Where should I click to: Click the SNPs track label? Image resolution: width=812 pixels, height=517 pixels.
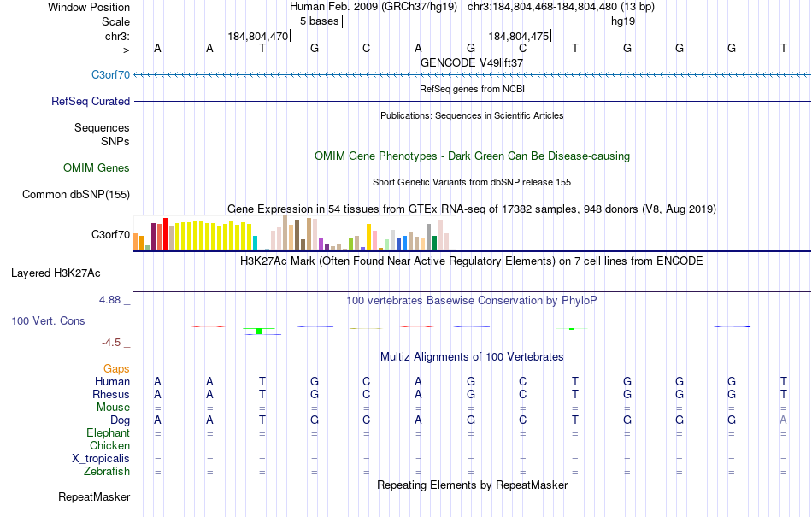pyautogui.click(x=115, y=141)
